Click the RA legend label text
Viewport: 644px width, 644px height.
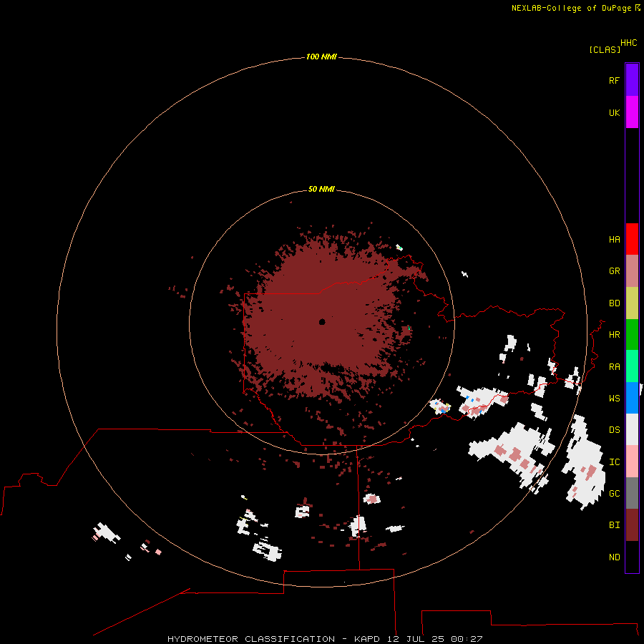(614, 367)
